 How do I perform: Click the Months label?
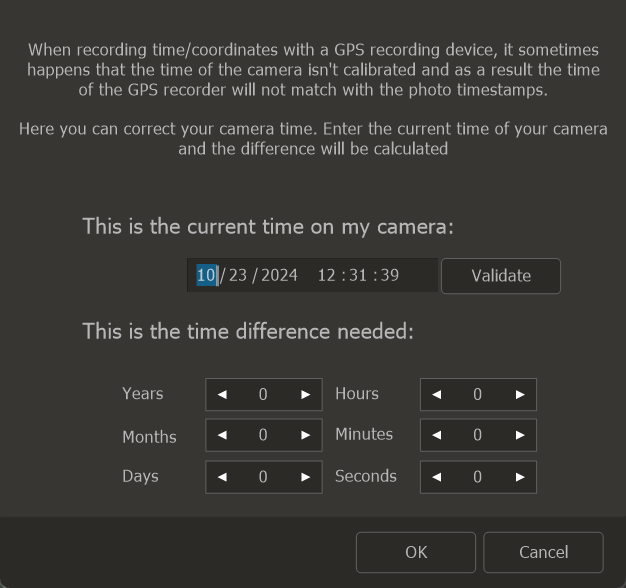point(149,437)
